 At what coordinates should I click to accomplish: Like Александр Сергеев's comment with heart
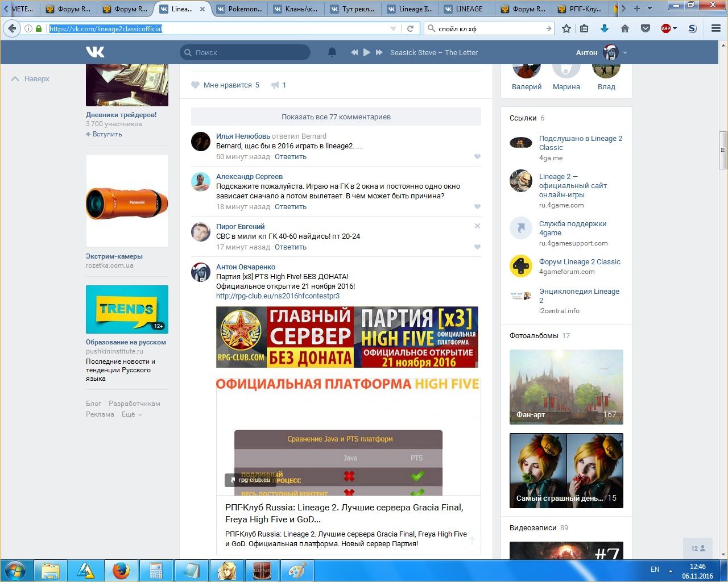click(x=477, y=207)
